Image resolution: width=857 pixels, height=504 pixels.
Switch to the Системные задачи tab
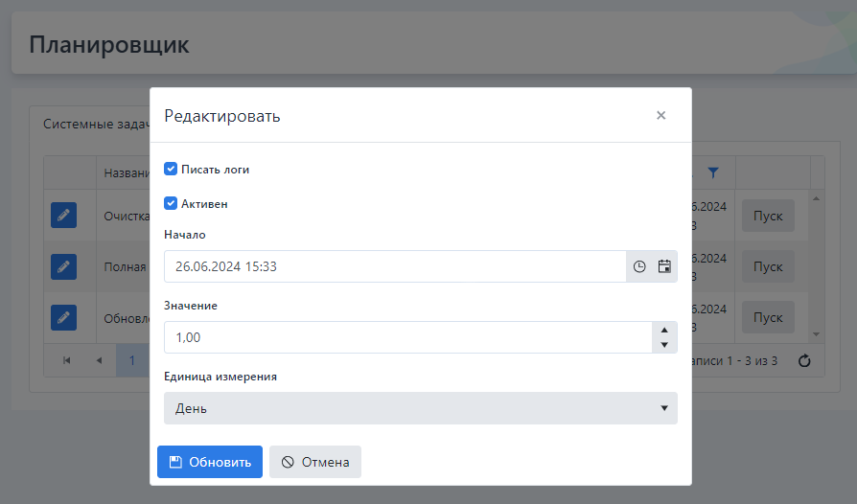click(x=94, y=124)
